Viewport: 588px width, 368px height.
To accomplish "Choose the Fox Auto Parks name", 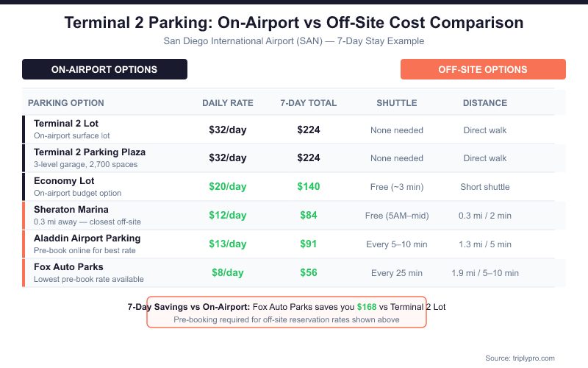I will (68, 267).
